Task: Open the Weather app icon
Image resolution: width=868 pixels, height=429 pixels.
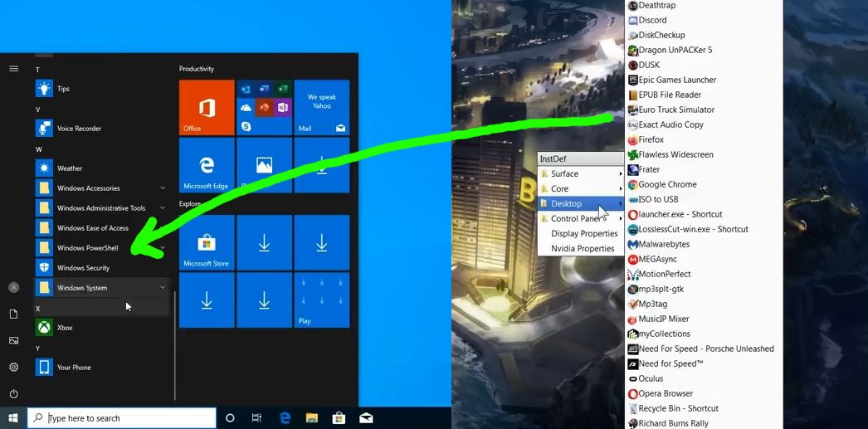Action: click(44, 168)
